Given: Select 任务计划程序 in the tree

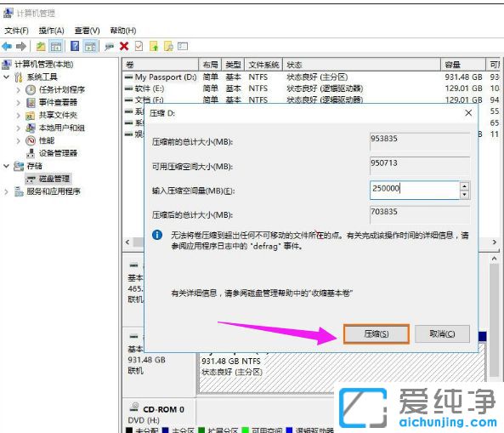Looking at the screenshot, I should pos(62,89).
